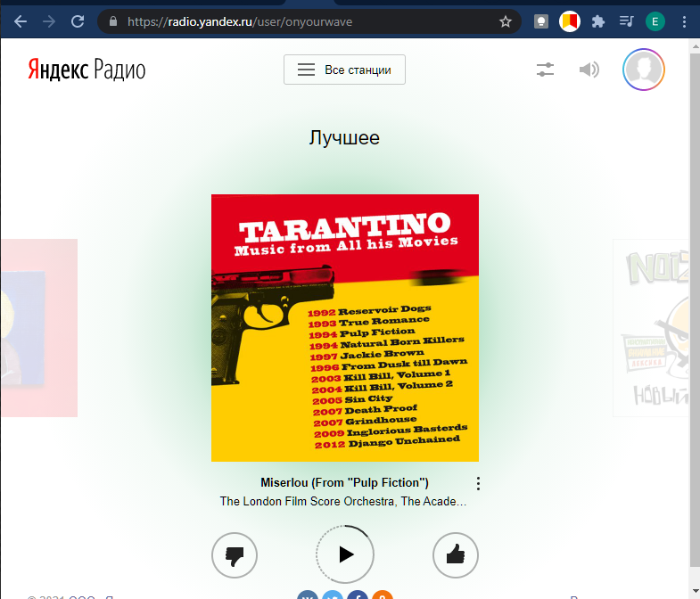This screenshot has height=599, width=700.
Task: Click the Tarantino album cover
Action: click(345, 327)
